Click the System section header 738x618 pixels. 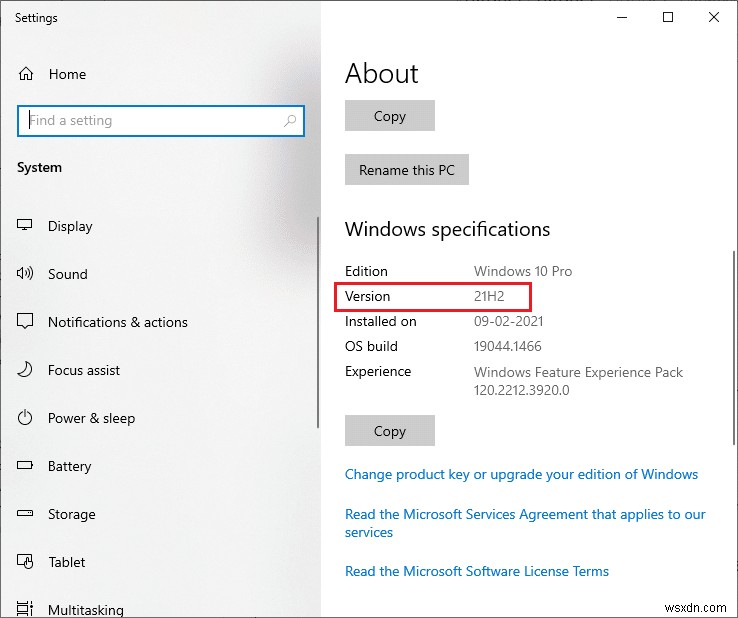pyautogui.click(x=39, y=168)
